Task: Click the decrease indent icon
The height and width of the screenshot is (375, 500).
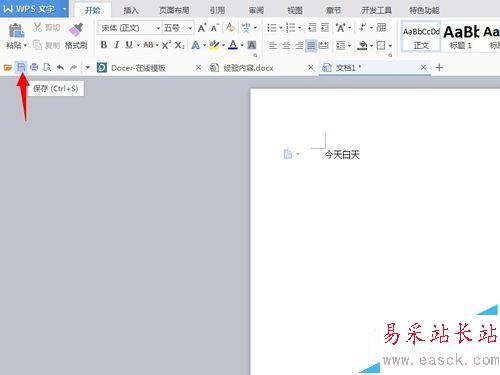Action: click(312, 28)
